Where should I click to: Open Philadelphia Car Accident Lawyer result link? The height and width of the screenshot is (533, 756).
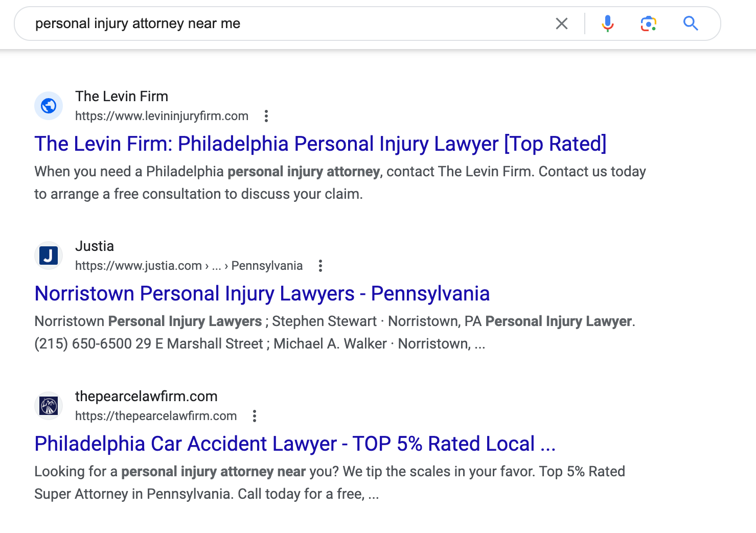click(295, 444)
